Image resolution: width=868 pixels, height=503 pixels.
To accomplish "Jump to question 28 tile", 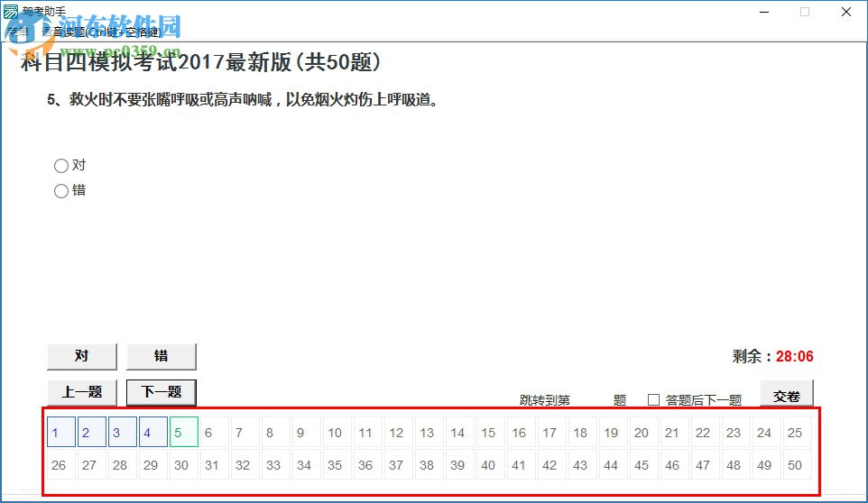I will 123,464.
